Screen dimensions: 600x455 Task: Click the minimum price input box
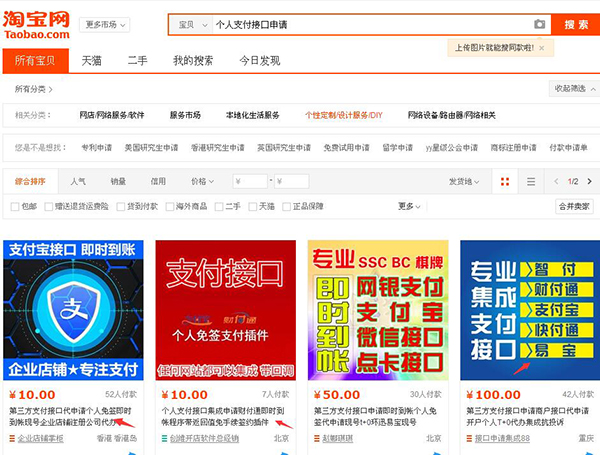tap(250, 181)
